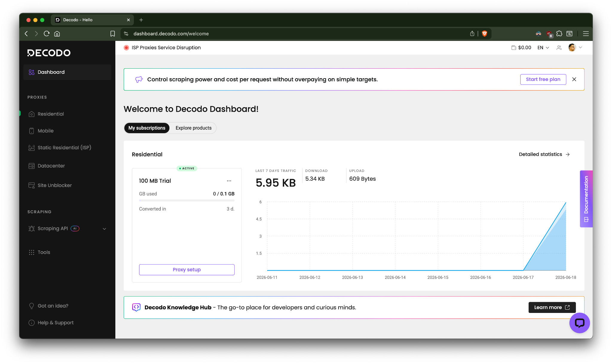The width and height of the screenshot is (612, 364).
Task: Switch to Explore products tab
Action: point(193,128)
